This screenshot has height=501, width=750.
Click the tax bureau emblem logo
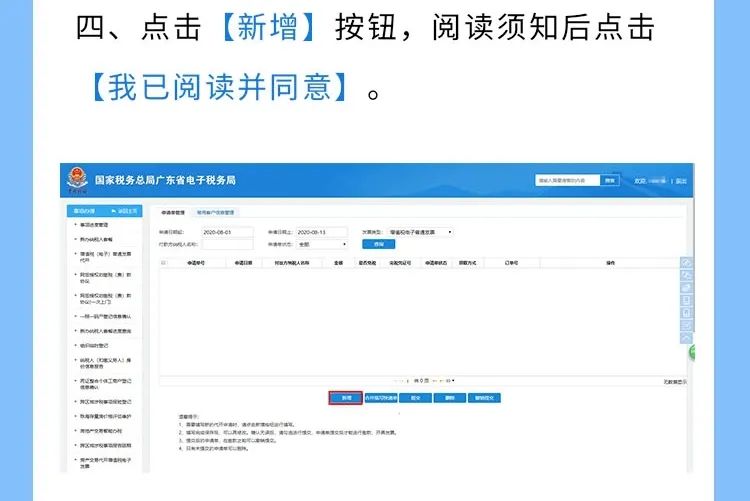(x=77, y=180)
